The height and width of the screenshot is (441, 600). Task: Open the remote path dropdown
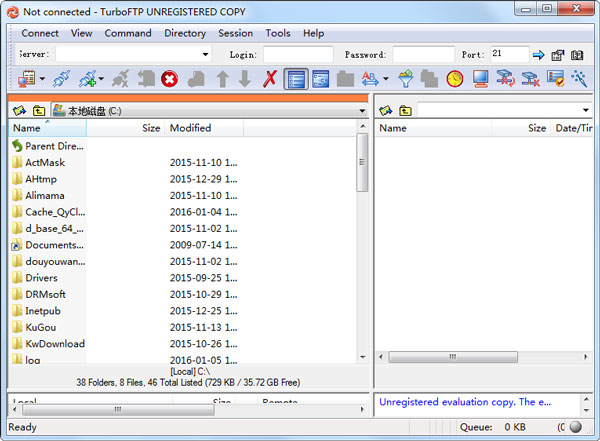[586, 110]
